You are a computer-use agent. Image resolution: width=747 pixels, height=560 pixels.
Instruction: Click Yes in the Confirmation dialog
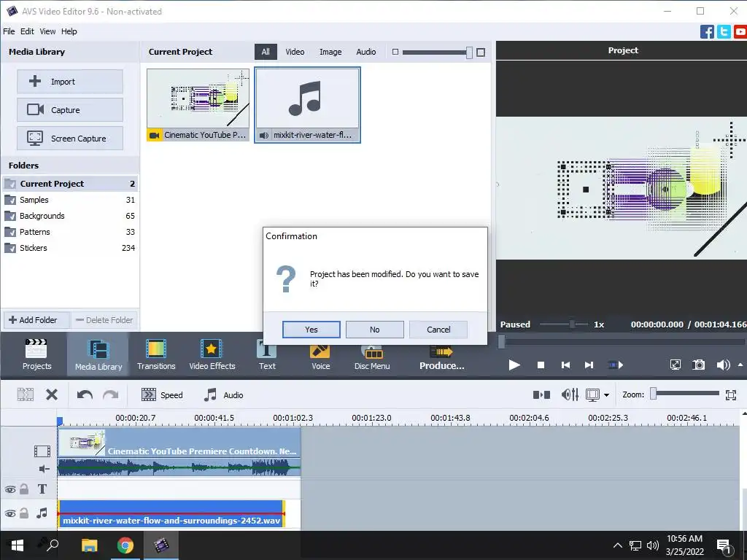tap(311, 330)
